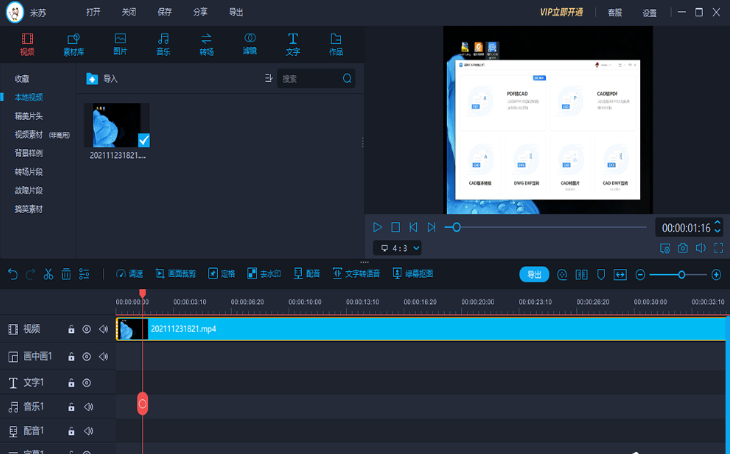The image size is (730, 454).
Task: Click 文字转语音 text-to-speech tool
Action: (356, 274)
